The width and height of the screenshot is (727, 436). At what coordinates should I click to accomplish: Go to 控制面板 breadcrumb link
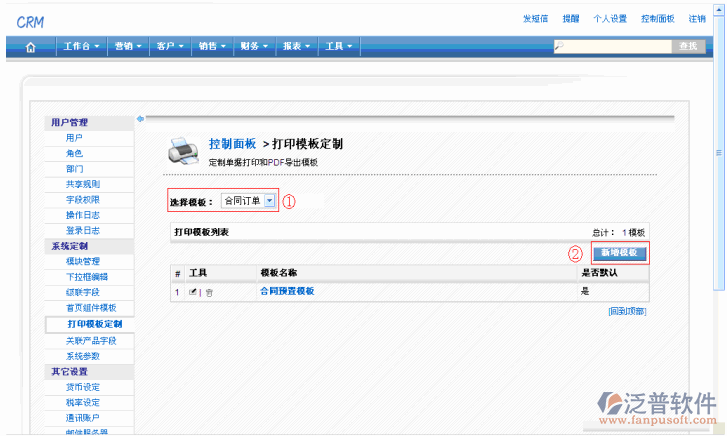(232, 144)
